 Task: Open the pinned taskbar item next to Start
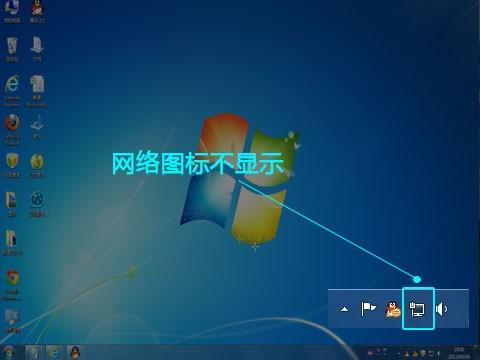pyautogui.click(x=33, y=352)
